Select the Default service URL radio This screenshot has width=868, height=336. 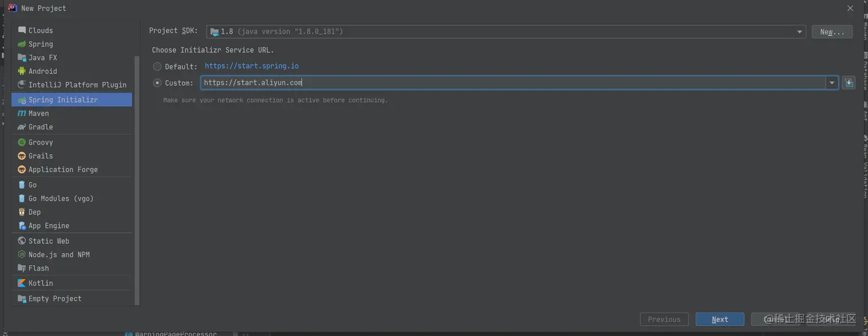point(157,67)
